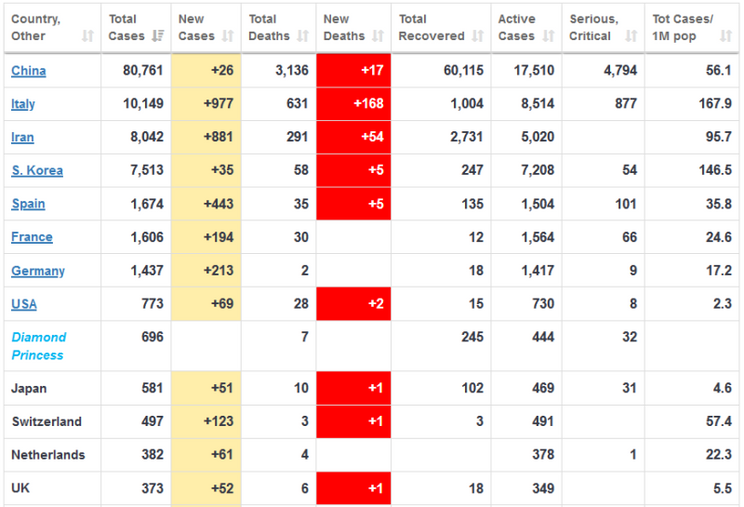Click the Total Cases sort icon
The height and width of the screenshot is (507, 744).
pyautogui.click(x=157, y=36)
